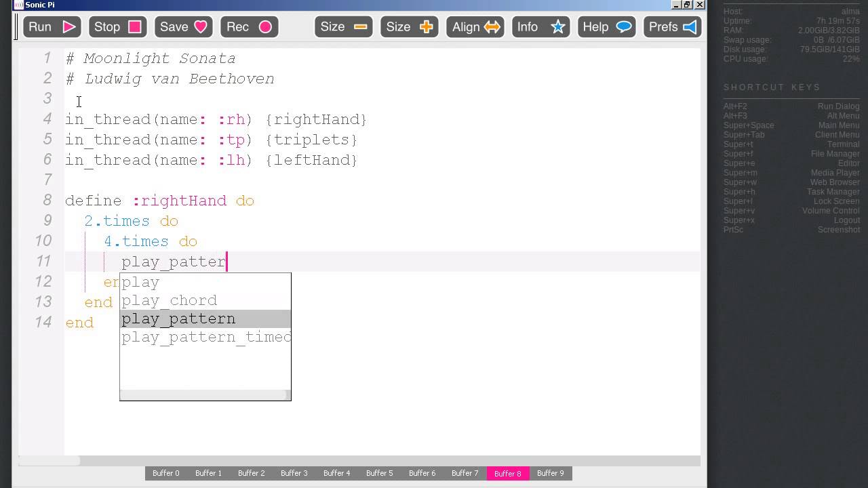Click the 'CPU usage' system stat
868x488 pixels.
click(x=791, y=59)
